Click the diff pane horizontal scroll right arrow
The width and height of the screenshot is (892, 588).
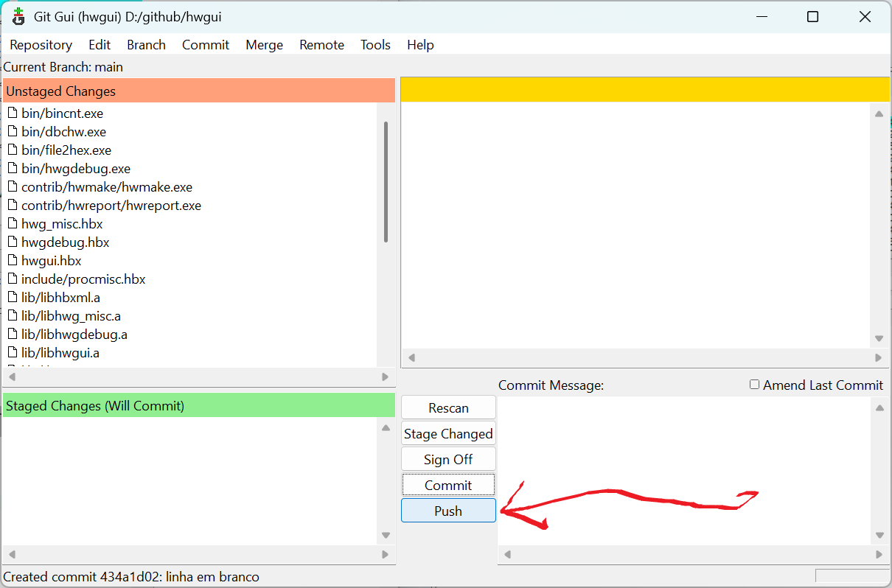click(879, 357)
